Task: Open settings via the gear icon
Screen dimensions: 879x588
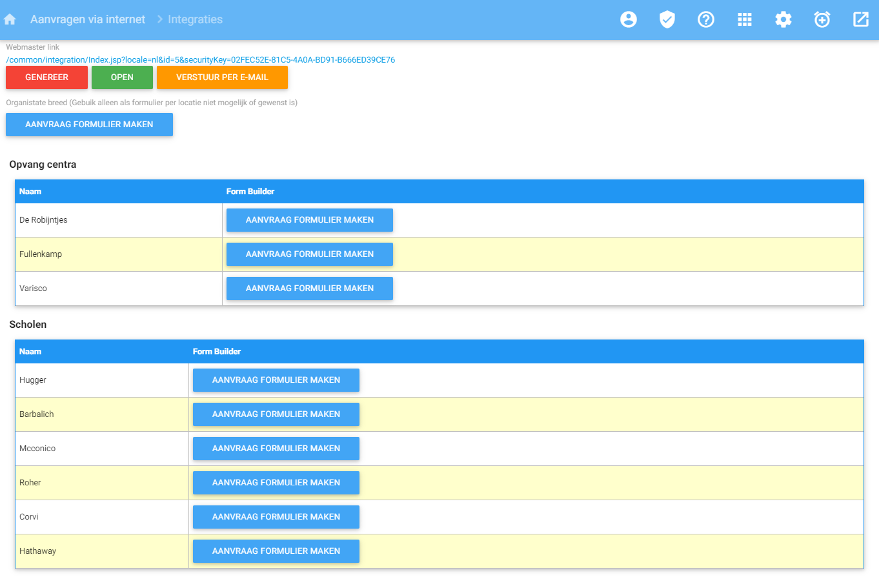Action: point(783,19)
